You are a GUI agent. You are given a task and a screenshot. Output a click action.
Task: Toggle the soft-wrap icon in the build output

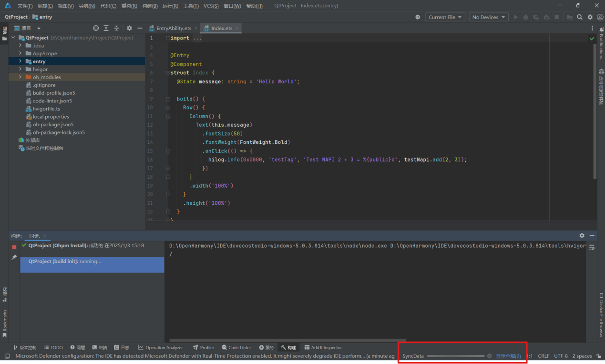point(592,247)
